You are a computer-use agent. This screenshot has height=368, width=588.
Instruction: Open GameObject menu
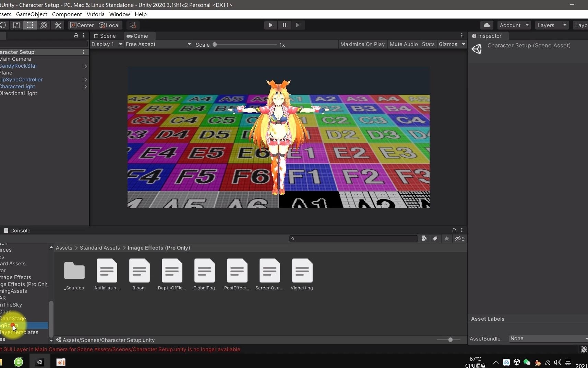(32, 14)
